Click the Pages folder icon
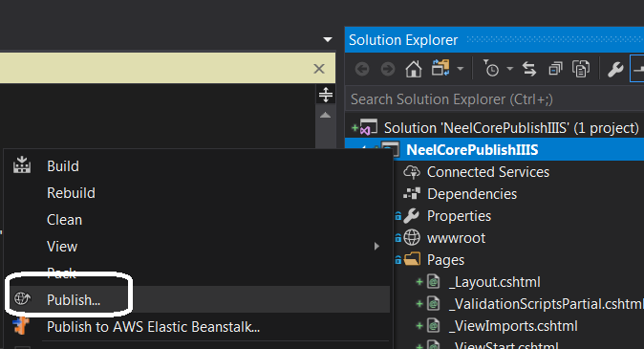Viewport: 644px width, 349px height. pos(412,259)
